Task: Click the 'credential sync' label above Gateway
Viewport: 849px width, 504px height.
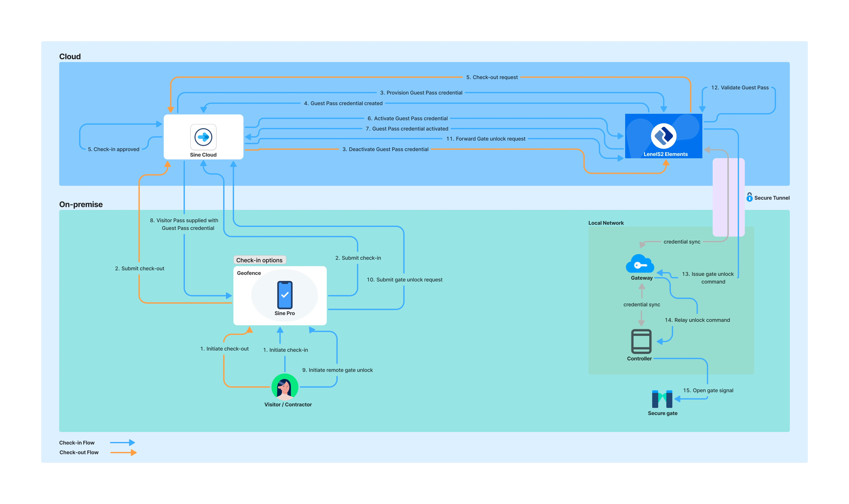Action: pos(681,242)
